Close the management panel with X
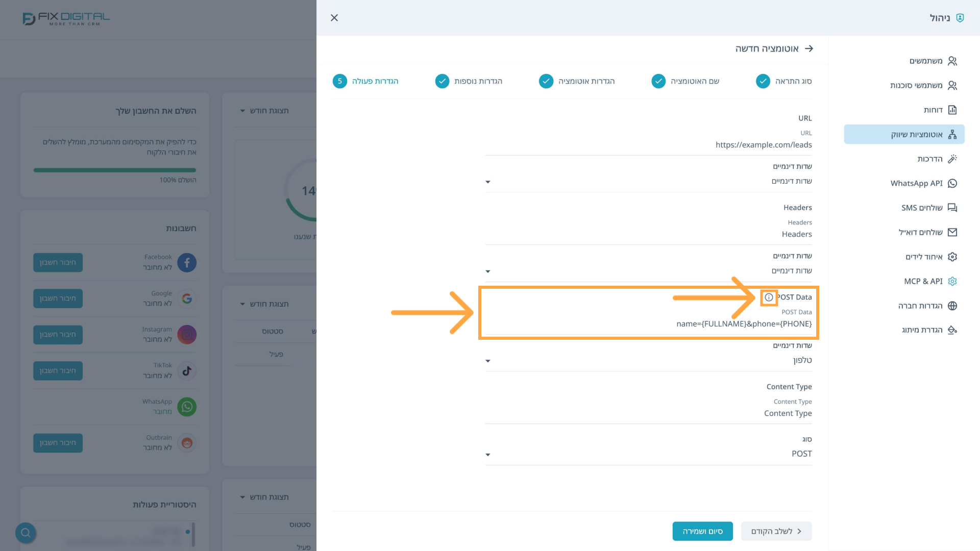The height and width of the screenshot is (551, 980). pos(334,18)
